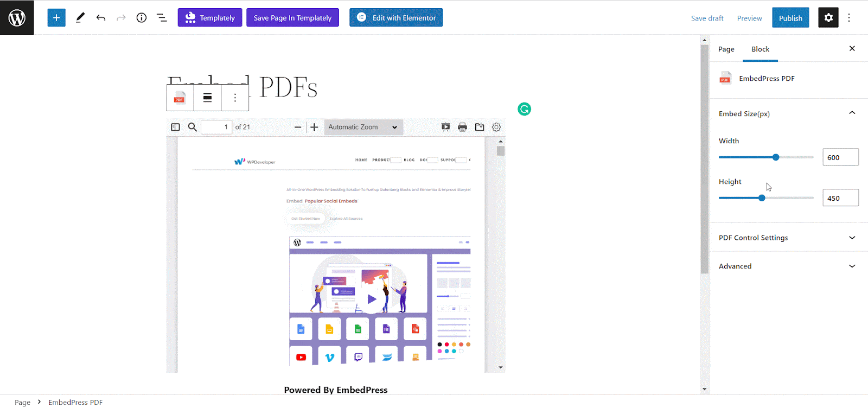The image size is (868, 408).
Task: Collapse the Embed Size(px) panel
Action: [852, 113]
